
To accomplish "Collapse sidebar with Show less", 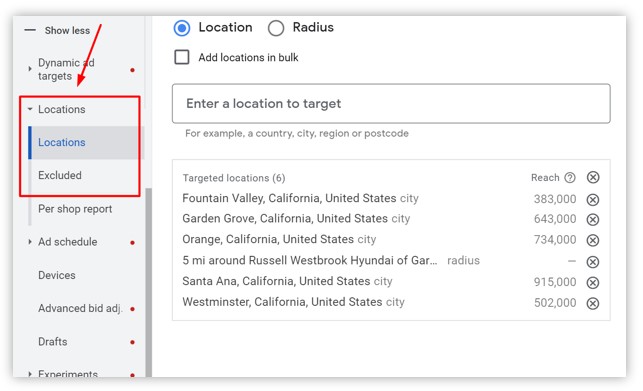I will pyautogui.click(x=57, y=30).
